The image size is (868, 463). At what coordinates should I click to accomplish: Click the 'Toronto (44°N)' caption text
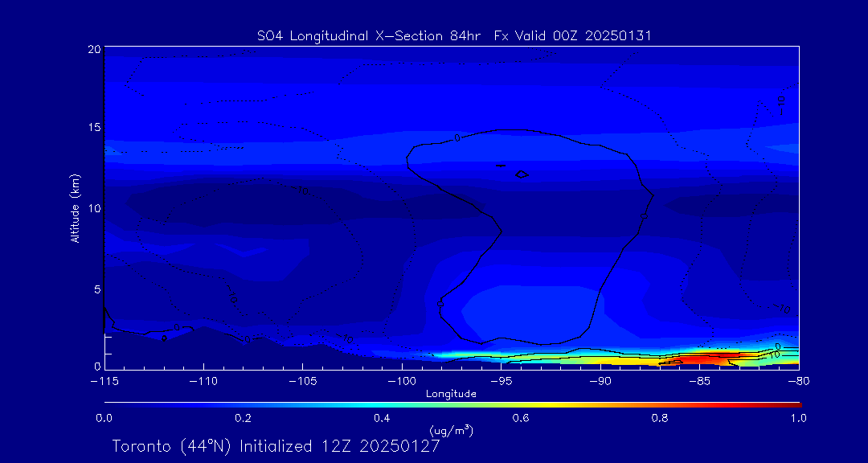pyautogui.click(x=173, y=446)
